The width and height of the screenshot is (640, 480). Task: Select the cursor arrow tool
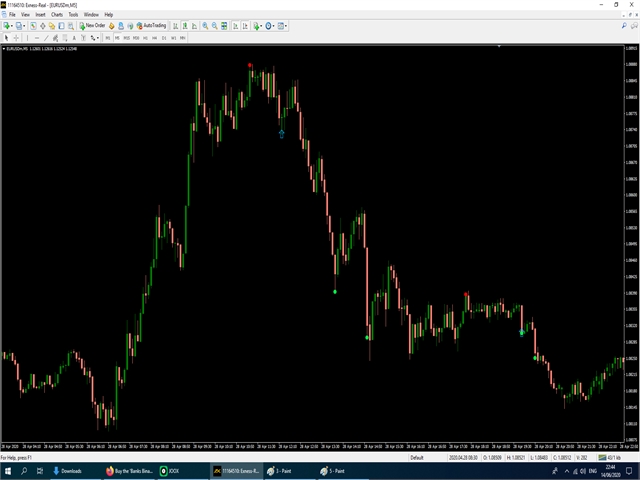[x=5, y=37]
